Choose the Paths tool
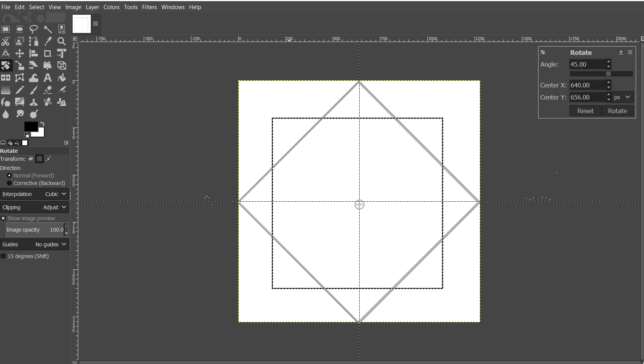 pyautogui.click(x=34, y=41)
